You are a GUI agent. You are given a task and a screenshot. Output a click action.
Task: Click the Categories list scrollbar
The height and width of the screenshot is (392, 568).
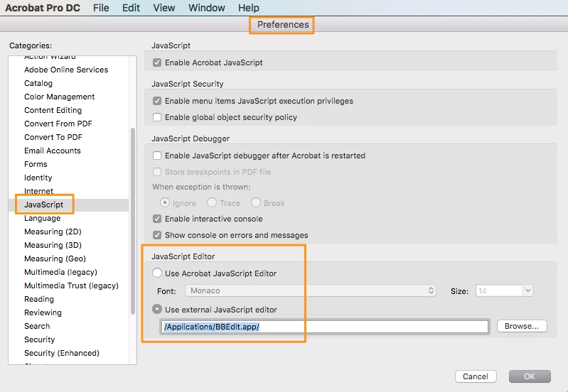coord(133,221)
